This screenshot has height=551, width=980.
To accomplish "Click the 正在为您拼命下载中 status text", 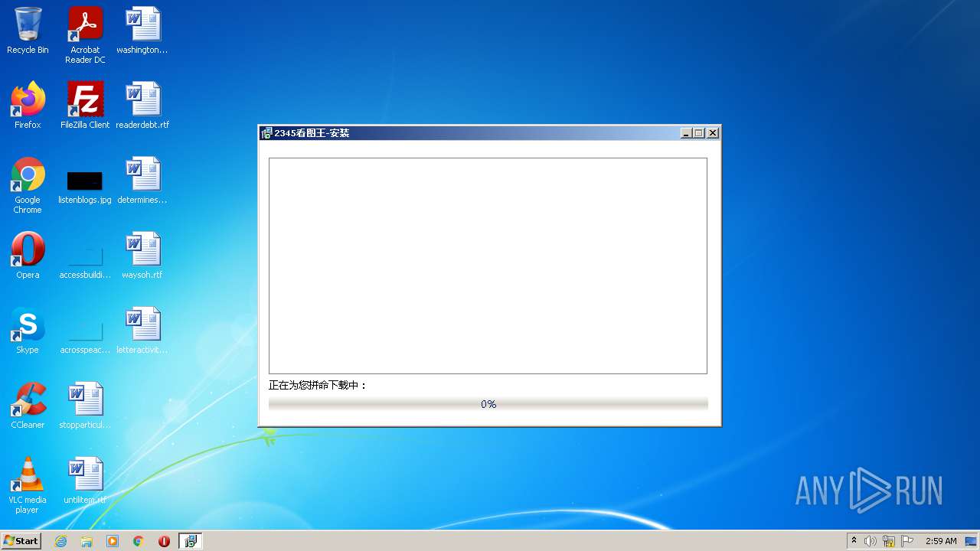I will click(318, 385).
